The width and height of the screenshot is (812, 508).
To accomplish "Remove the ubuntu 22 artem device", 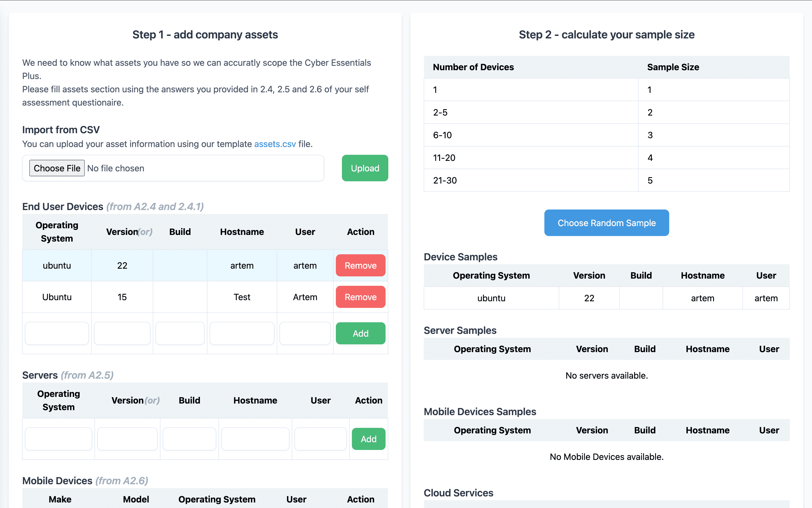I will tap(360, 265).
